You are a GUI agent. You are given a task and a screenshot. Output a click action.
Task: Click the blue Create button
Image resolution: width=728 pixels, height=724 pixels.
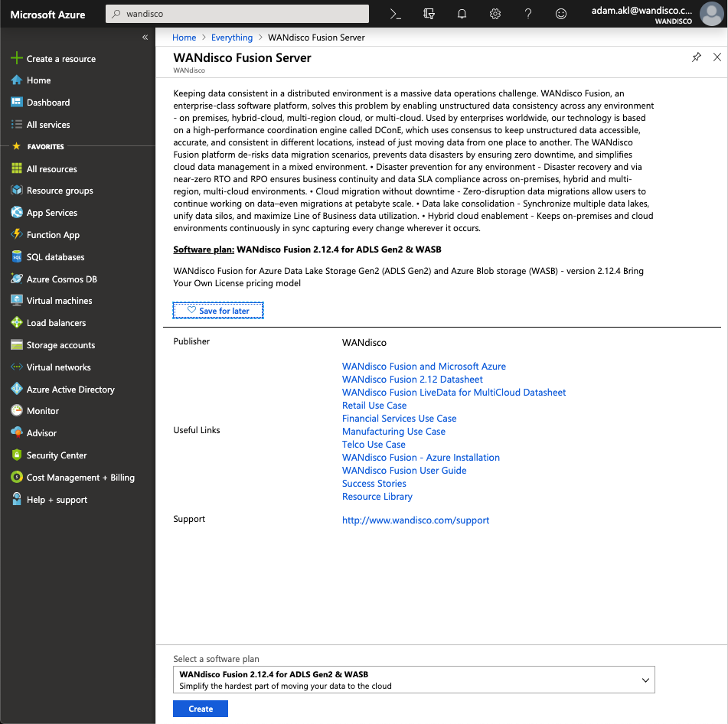click(x=200, y=709)
